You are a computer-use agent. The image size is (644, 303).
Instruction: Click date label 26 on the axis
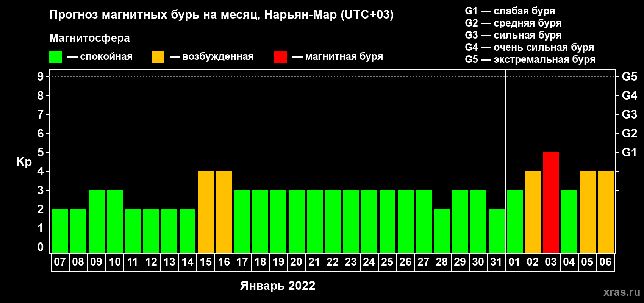[x=405, y=262]
